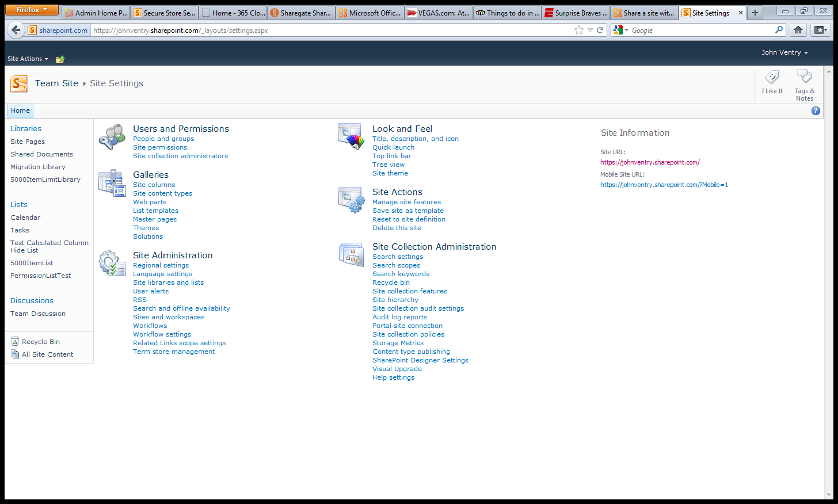This screenshot has height=504, width=838.
Task: Open Site content types gallery
Action: (162, 193)
